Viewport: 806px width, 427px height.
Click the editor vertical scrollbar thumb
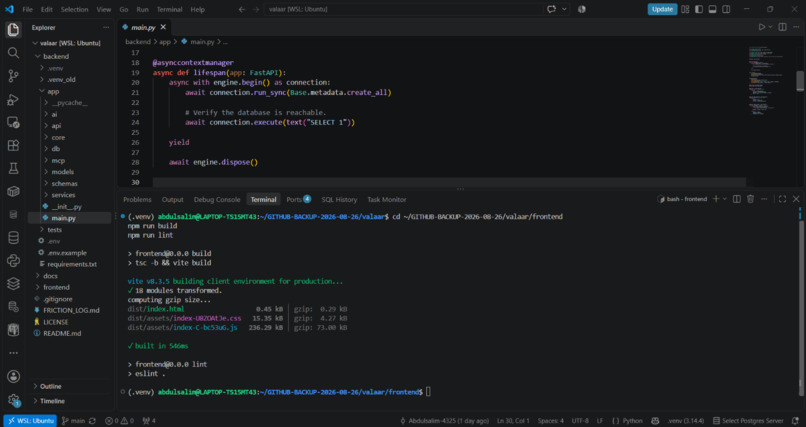coord(800,81)
